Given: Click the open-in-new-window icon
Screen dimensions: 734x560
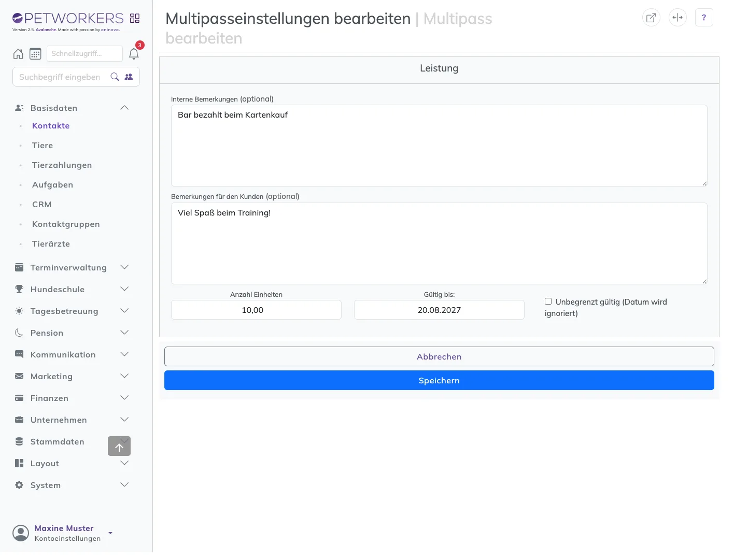Looking at the screenshot, I should point(651,18).
